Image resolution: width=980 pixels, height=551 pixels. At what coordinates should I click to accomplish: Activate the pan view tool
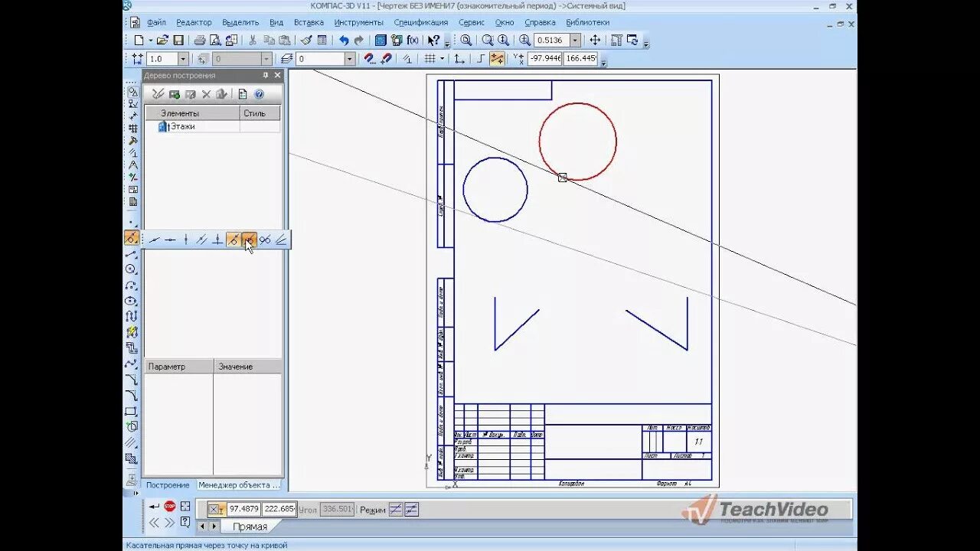click(x=595, y=40)
